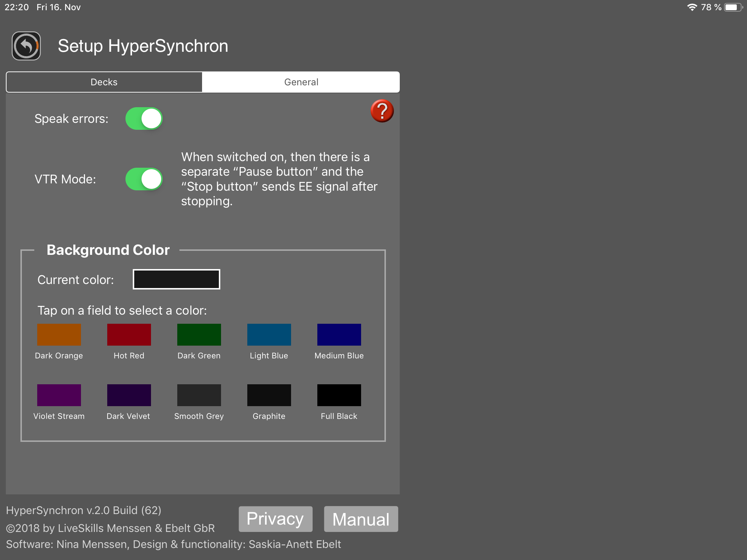
Task: Choose the Dark Velvet color
Action: 129,395
